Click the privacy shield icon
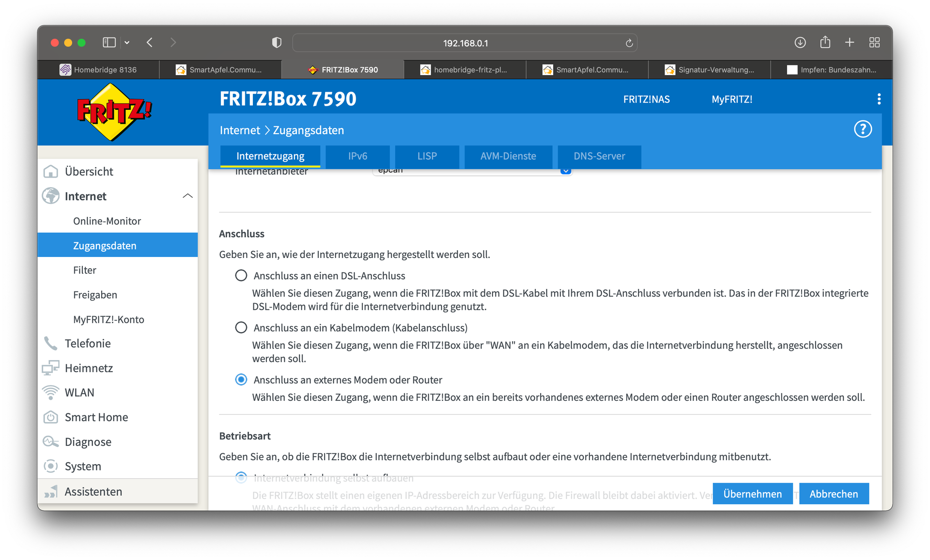Viewport: 930px width, 560px height. (x=277, y=43)
